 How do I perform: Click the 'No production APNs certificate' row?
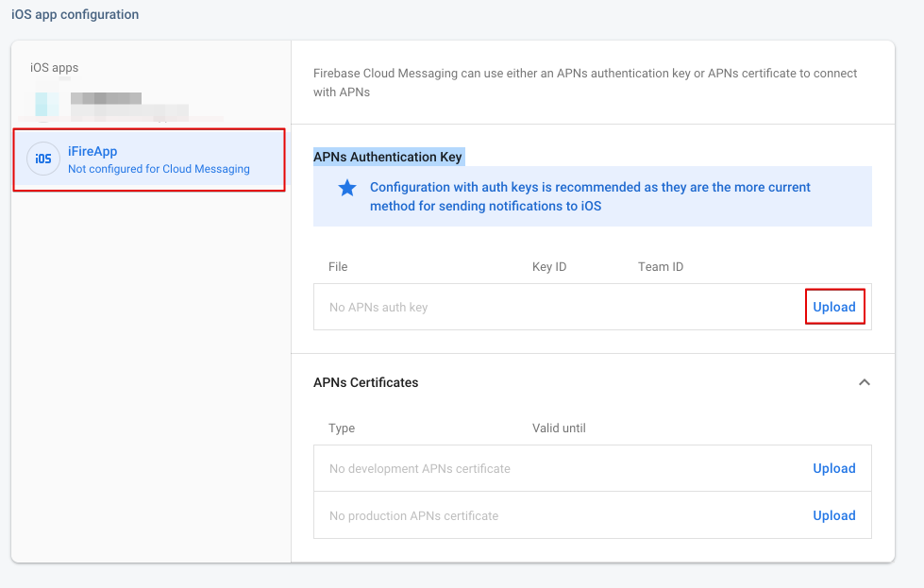[x=413, y=515]
